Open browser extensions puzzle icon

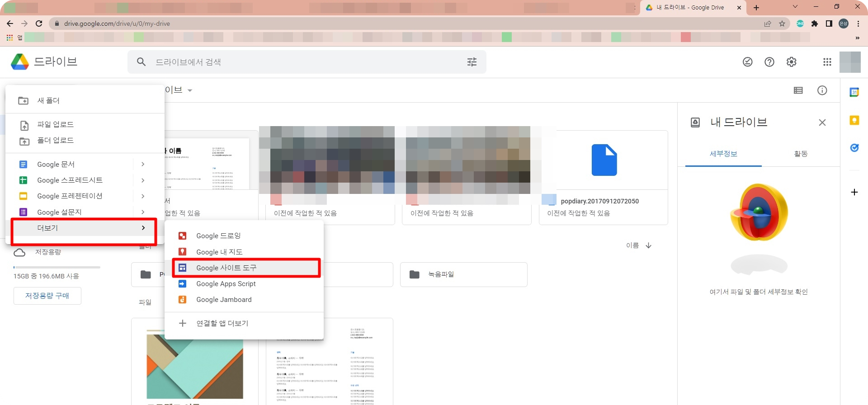click(x=815, y=24)
